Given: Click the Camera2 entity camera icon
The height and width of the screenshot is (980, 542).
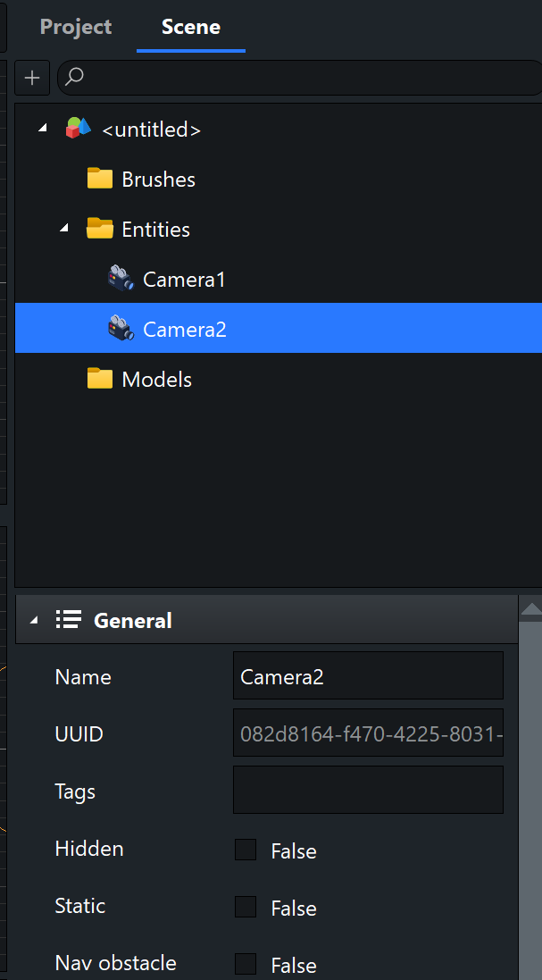Looking at the screenshot, I should tap(120, 329).
